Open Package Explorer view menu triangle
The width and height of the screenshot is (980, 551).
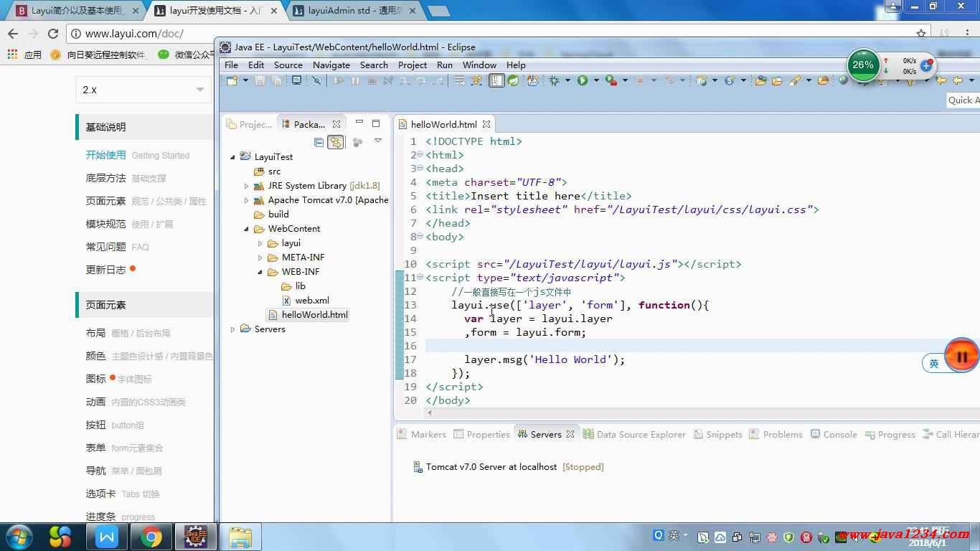click(x=378, y=141)
